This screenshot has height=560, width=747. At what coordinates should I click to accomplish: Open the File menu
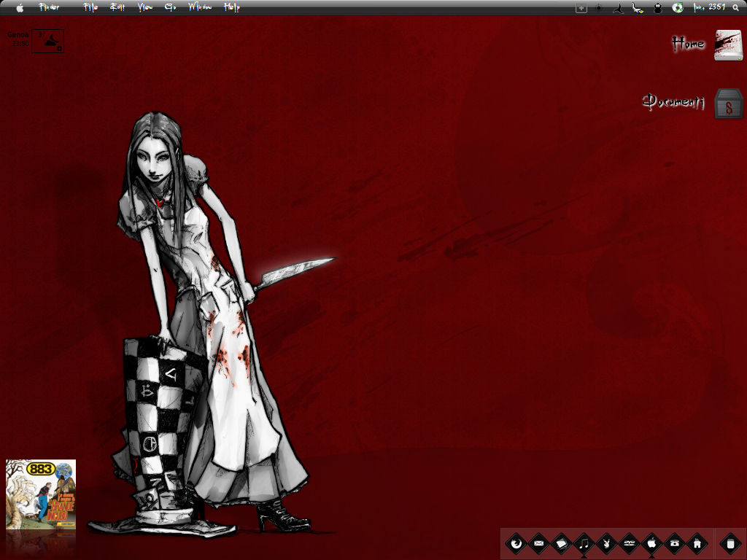(x=90, y=7)
